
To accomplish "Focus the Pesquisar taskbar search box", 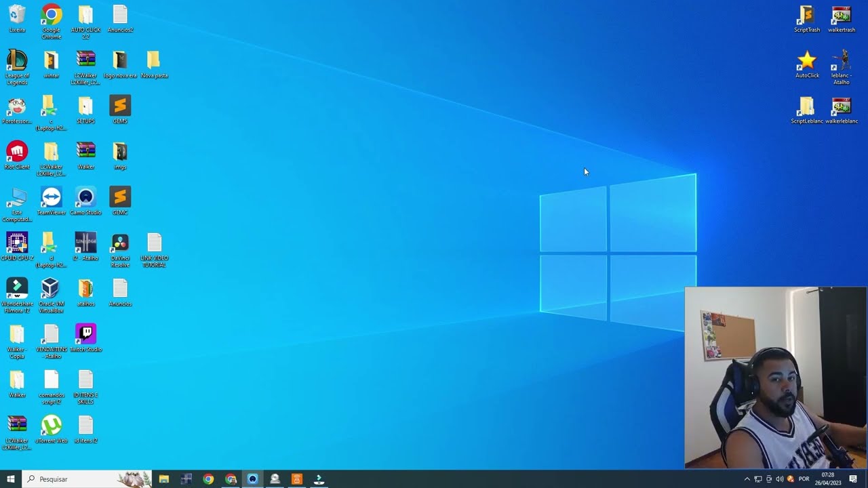I will point(87,479).
